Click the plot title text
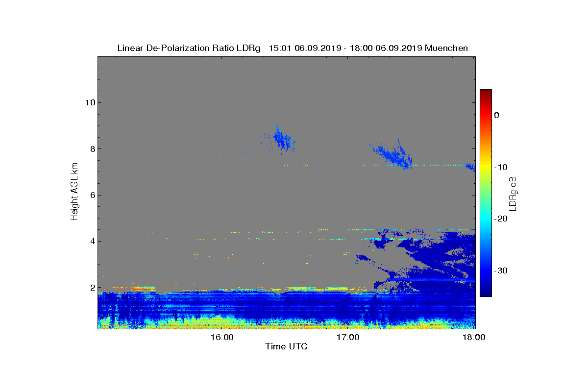 point(293,48)
